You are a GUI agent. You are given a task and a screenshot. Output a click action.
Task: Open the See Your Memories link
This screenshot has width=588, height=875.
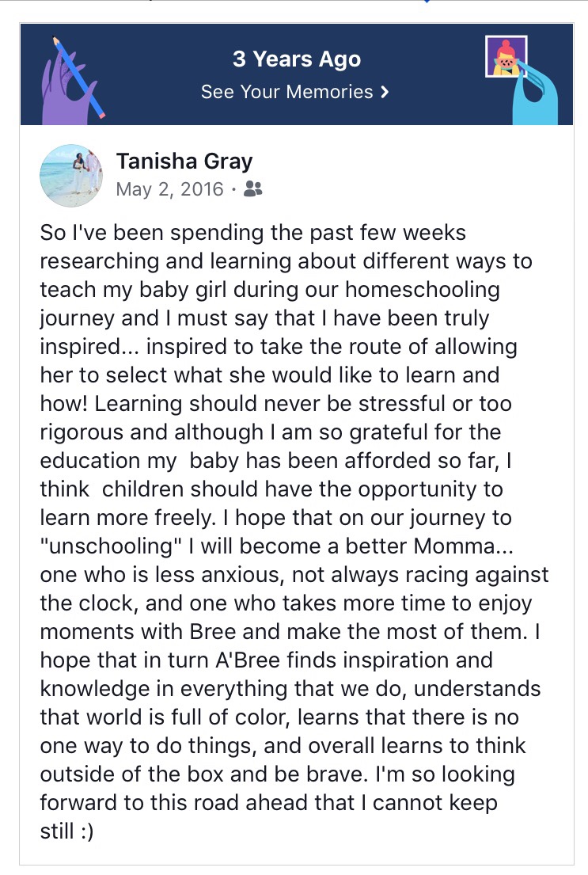286,92
